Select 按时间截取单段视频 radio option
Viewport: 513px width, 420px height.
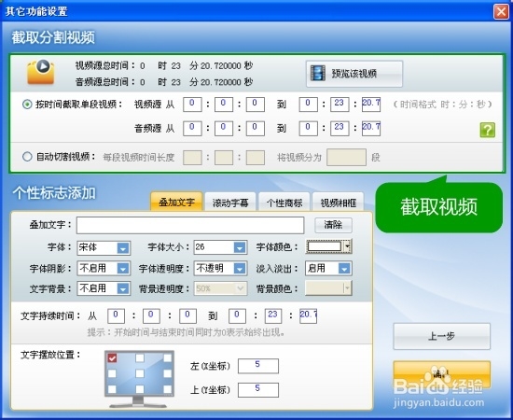click(x=27, y=105)
